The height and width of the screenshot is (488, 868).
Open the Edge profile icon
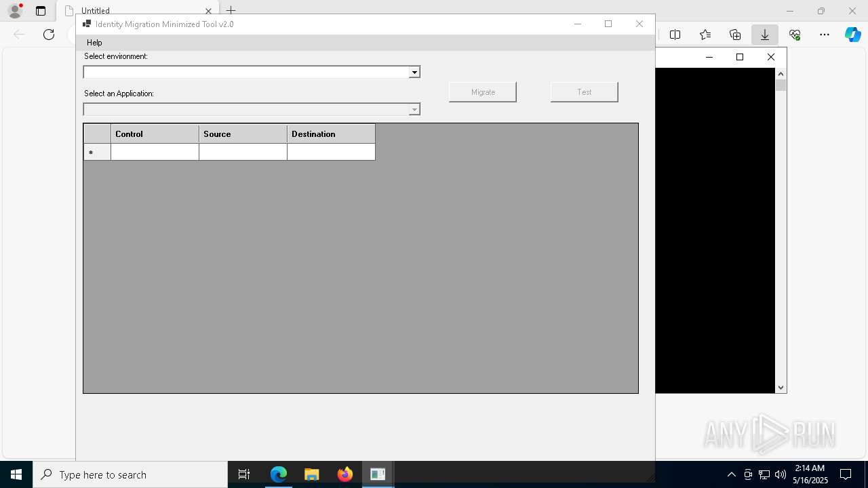15,11
